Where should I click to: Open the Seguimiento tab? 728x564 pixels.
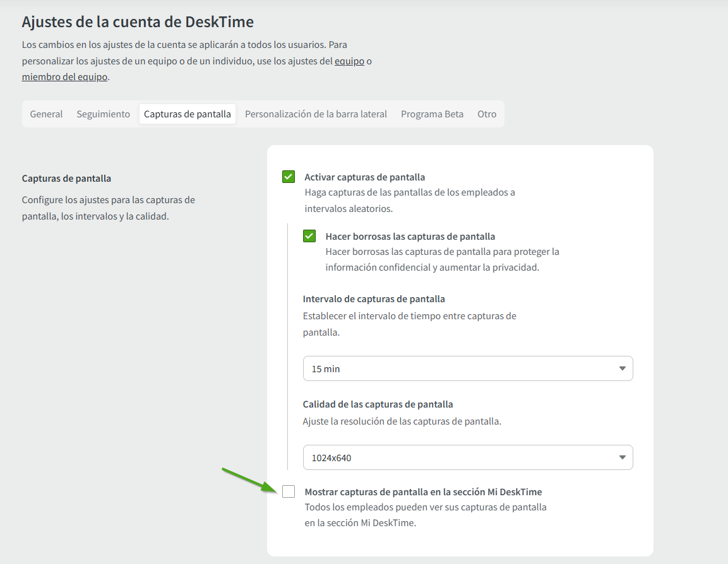click(x=103, y=114)
